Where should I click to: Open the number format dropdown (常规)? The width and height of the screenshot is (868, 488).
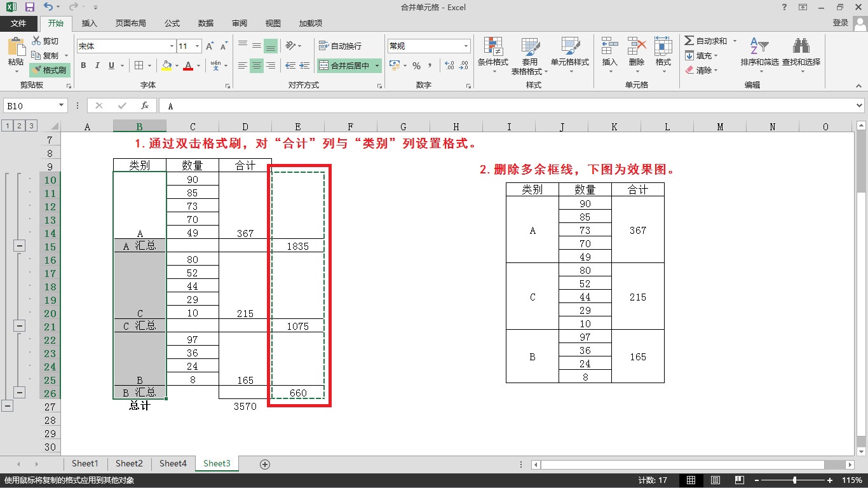point(466,46)
